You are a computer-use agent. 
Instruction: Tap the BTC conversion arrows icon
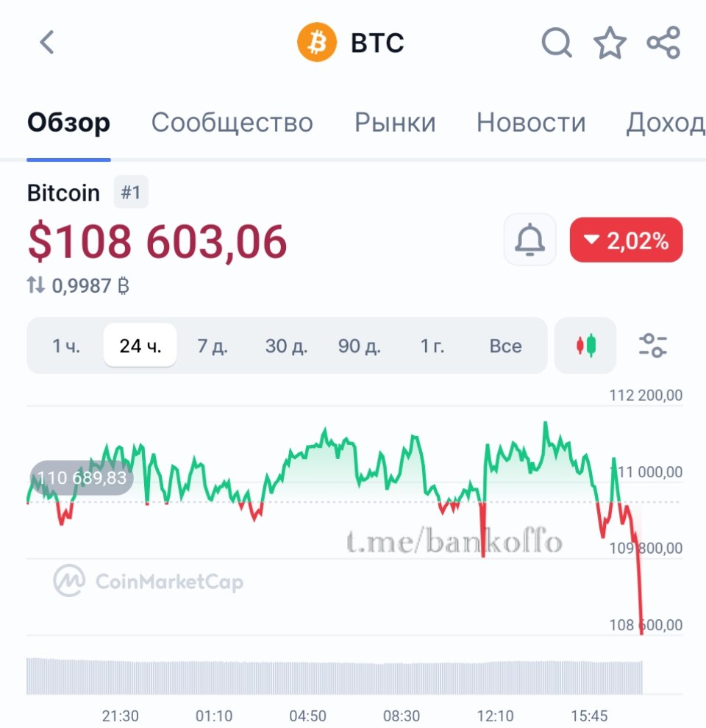point(36,285)
